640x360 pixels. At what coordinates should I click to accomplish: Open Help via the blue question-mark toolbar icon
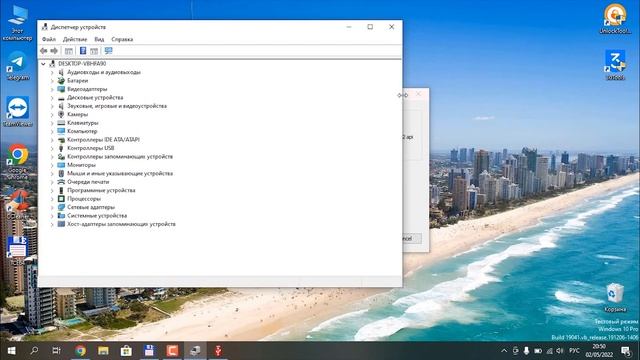point(83,51)
